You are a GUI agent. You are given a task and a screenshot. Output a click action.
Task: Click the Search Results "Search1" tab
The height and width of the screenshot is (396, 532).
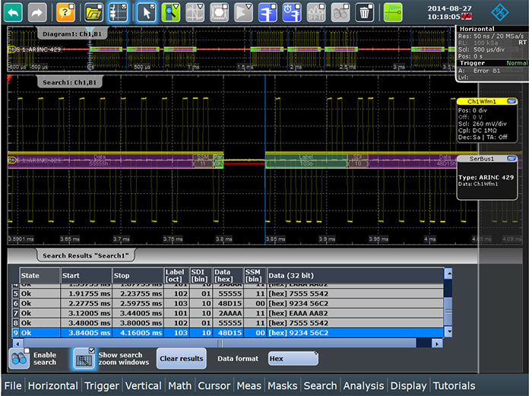pyautogui.click(x=85, y=255)
